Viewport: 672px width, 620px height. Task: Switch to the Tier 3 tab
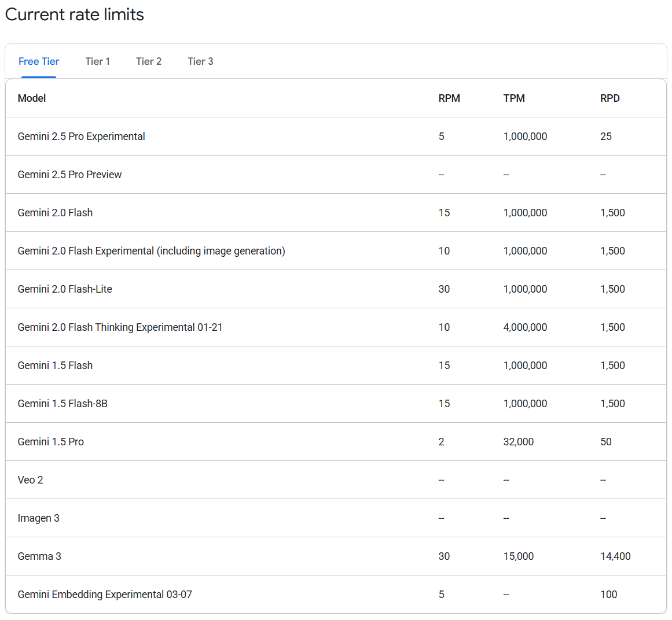pos(200,61)
